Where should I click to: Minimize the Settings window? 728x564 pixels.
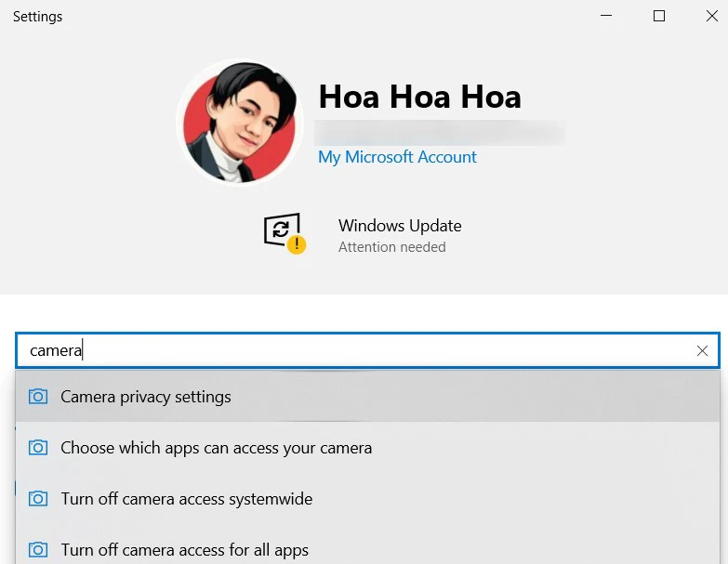606,16
